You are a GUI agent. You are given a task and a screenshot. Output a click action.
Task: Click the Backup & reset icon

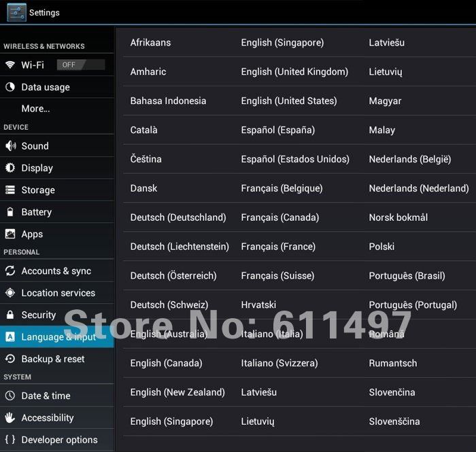point(10,359)
